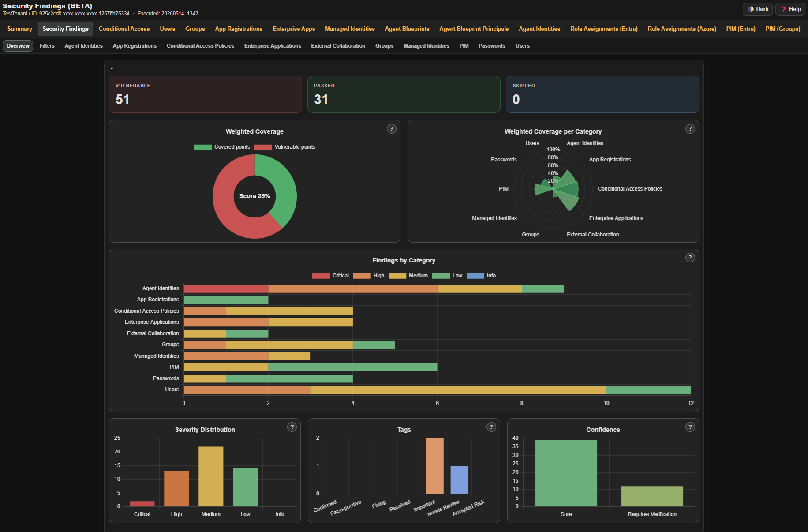Open help for Findings by Category chart
The height and width of the screenshot is (532, 808).
point(690,258)
